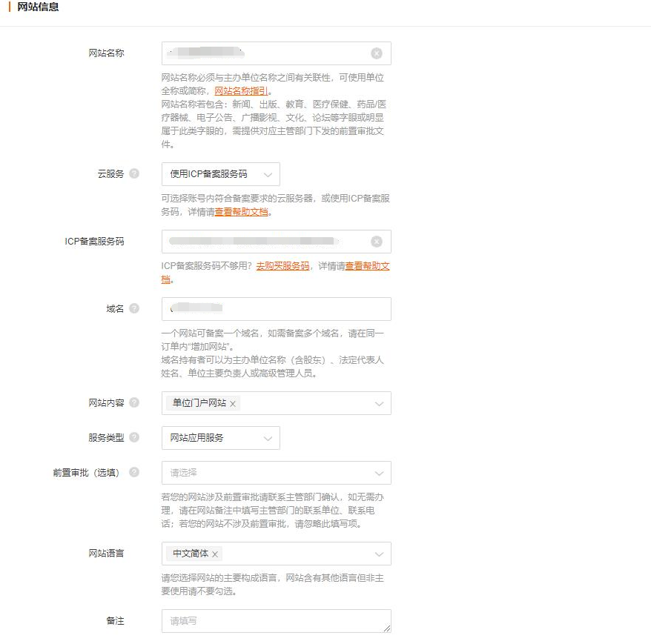
Task: Expand the 前置审批 dropdown
Action: tap(379, 473)
